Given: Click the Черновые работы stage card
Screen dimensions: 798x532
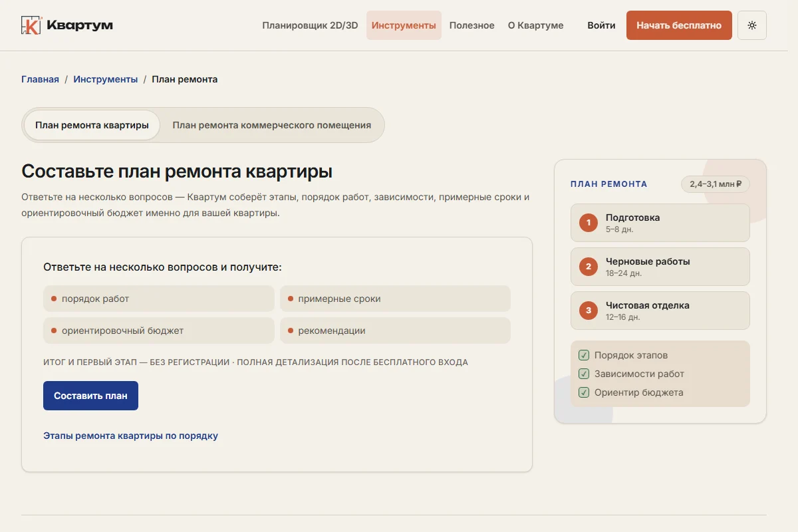Looking at the screenshot, I should click(660, 267).
